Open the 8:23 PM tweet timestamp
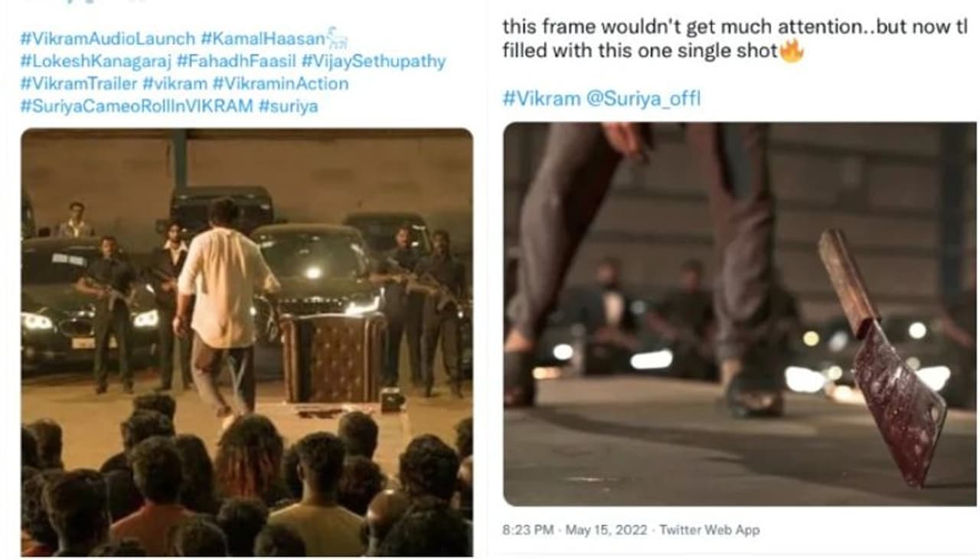This screenshot has height=560, width=980. pyautogui.click(x=529, y=529)
